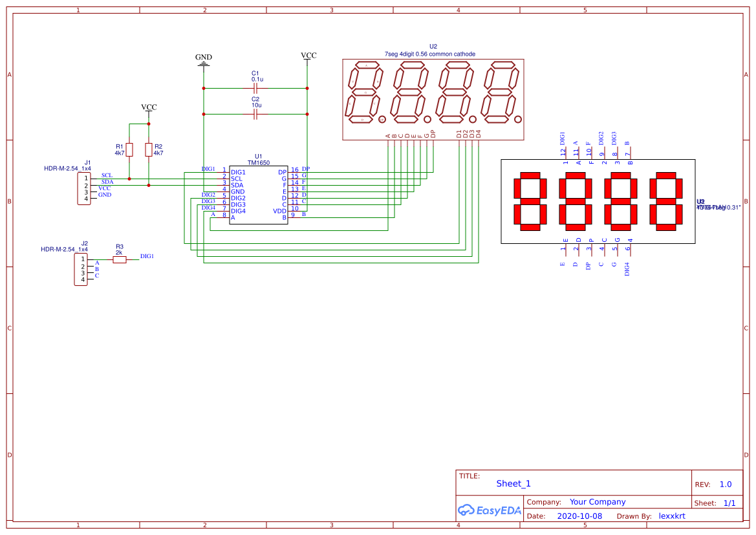Viewport: 756px width, 535px height.
Task: Select the TM1650 chip symbol U1
Action: point(258,194)
